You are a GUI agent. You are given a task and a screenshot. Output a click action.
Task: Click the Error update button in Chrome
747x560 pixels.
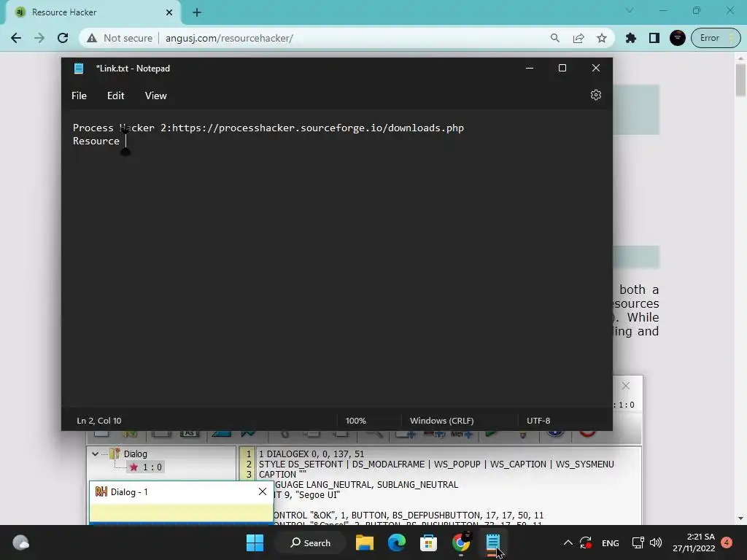[x=716, y=38]
